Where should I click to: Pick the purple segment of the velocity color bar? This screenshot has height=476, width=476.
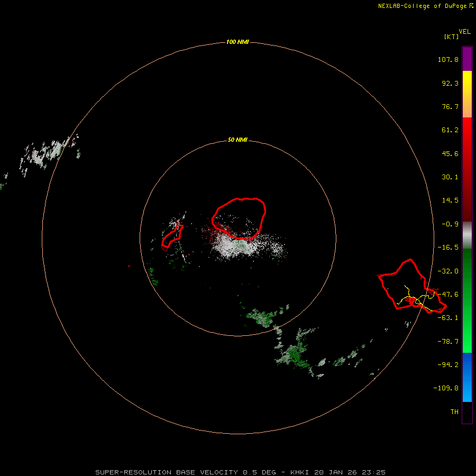[x=467, y=59]
